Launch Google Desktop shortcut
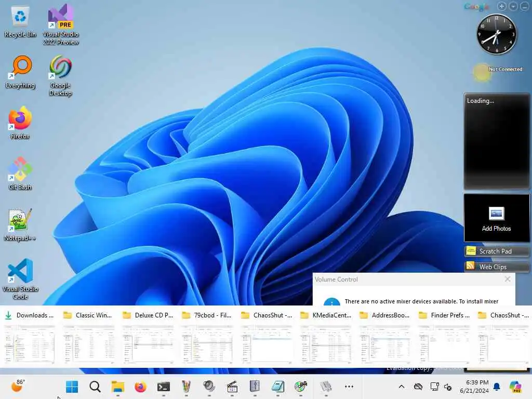 pyautogui.click(x=60, y=75)
